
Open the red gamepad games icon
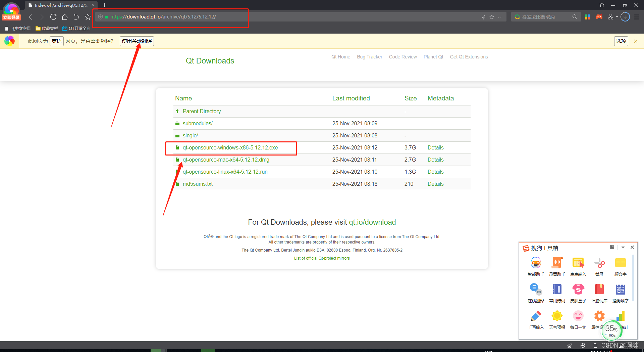pyautogui.click(x=599, y=17)
